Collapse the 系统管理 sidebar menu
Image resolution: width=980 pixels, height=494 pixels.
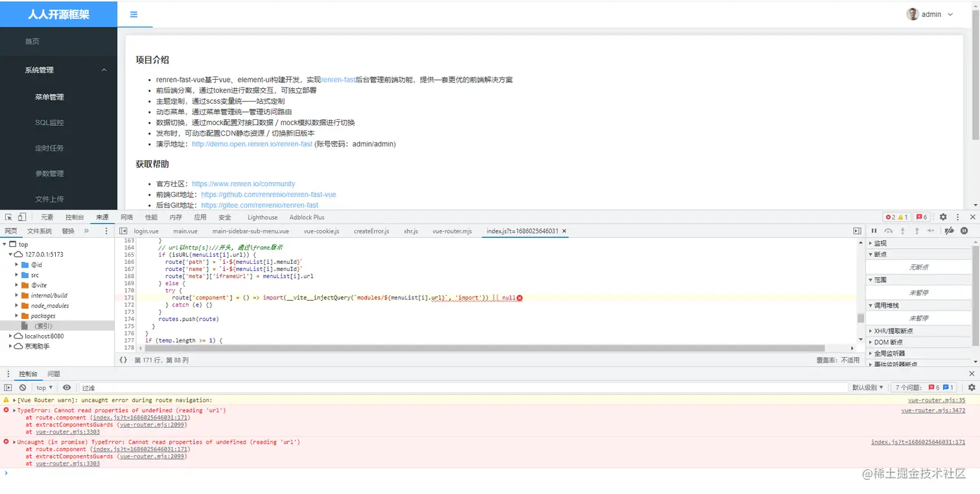(58, 70)
